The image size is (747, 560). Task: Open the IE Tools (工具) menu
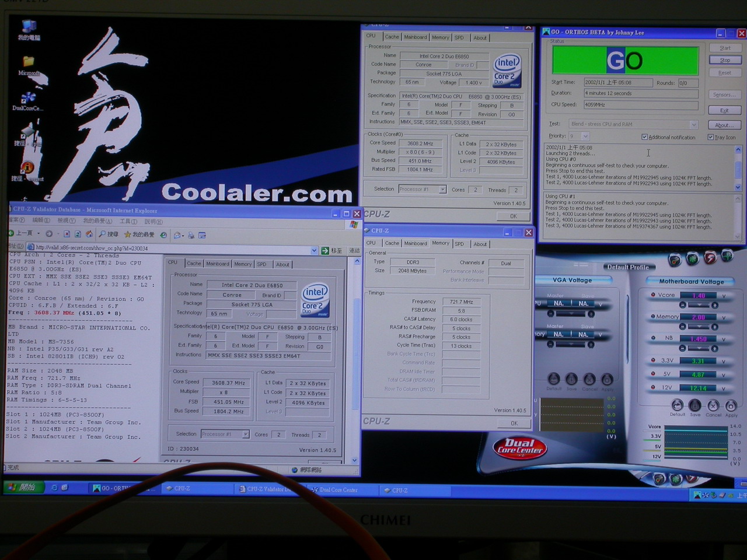[x=128, y=221]
